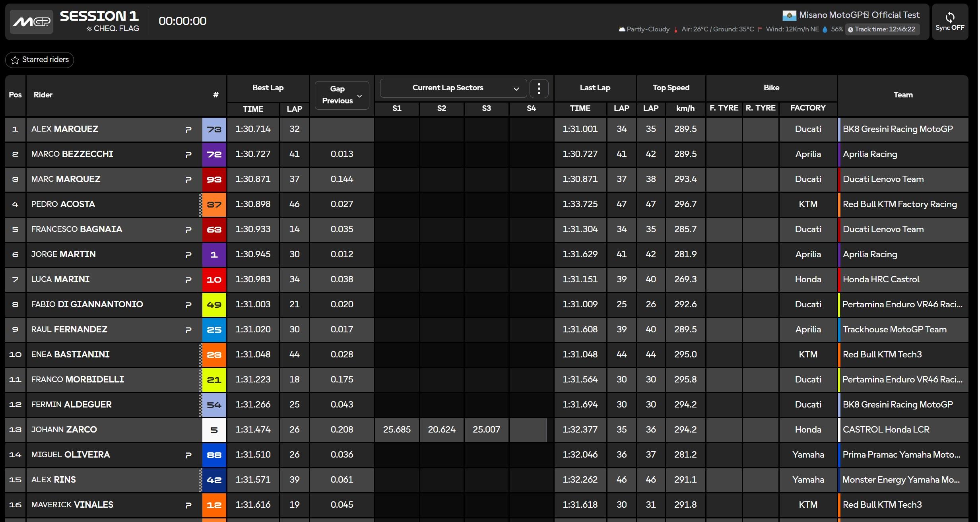Viewport: 980px width, 522px height.
Task: Click the weather cloud icon beside Partly-Cloudy
Action: (622, 29)
